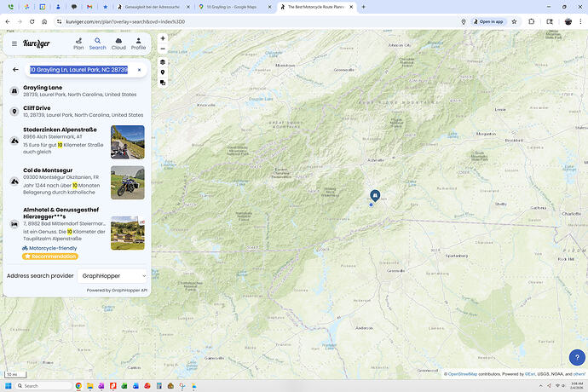Select the Cliff Drive search result
The height and width of the screenshot is (392, 588).
pos(77,112)
